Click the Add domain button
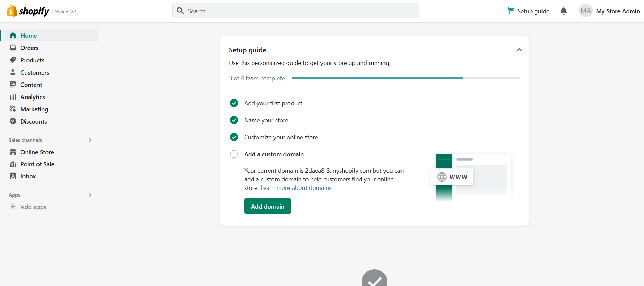The width and height of the screenshot is (644, 286). (x=268, y=206)
